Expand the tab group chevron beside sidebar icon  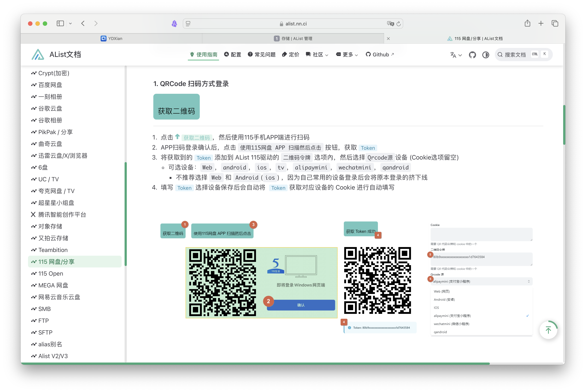point(71,24)
